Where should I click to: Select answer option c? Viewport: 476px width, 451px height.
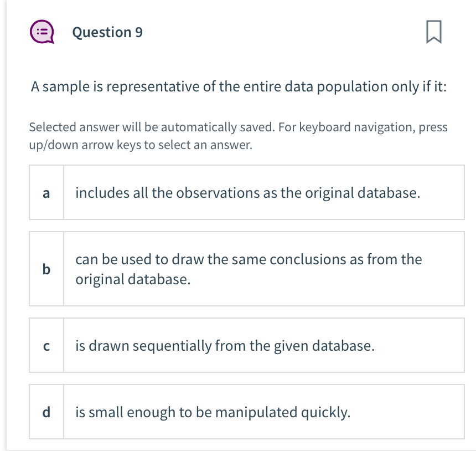point(246,345)
